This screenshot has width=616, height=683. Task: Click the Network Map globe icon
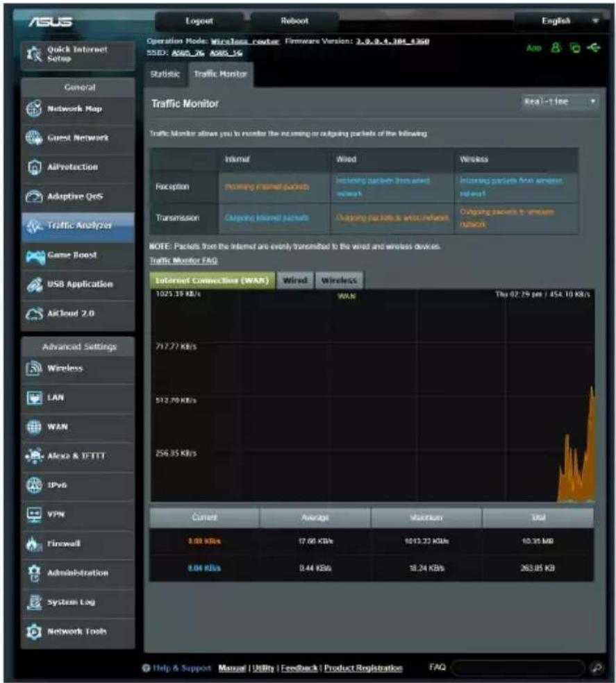point(34,109)
